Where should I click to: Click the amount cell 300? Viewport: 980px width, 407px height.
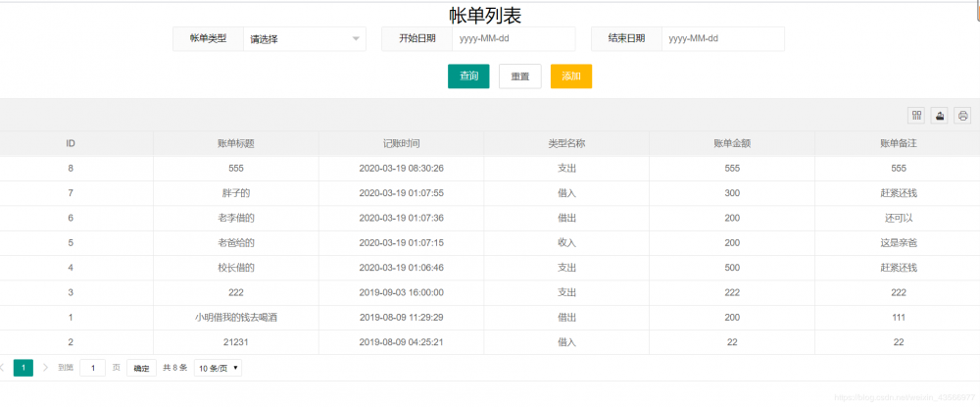click(x=732, y=193)
